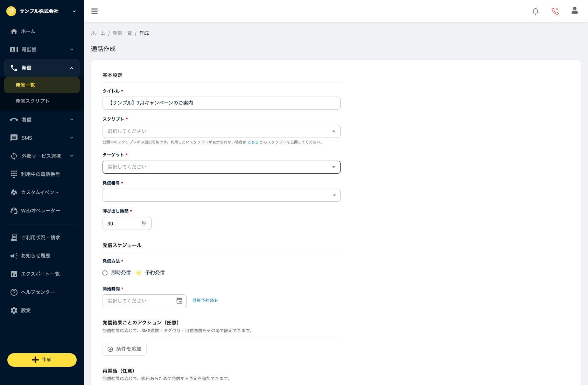588x385 pixels.
Task: Click the 呼び出し時間 seconds field
Action: click(127, 223)
